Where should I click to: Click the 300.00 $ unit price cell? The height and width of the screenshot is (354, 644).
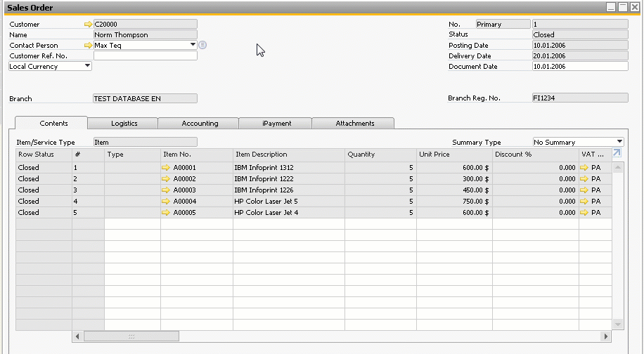coord(455,179)
